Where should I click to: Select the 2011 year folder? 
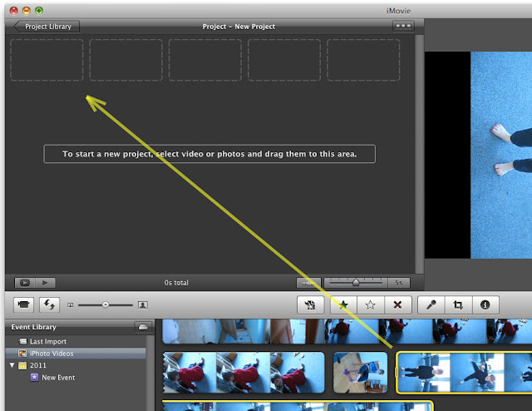(x=76, y=365)
